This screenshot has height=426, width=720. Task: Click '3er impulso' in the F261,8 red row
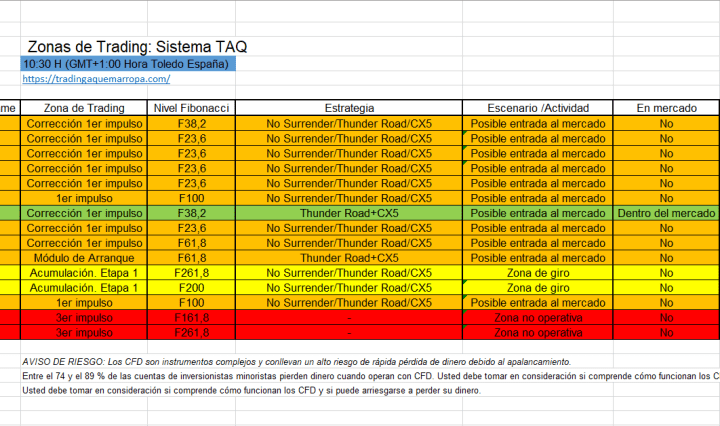click(84, 333)
